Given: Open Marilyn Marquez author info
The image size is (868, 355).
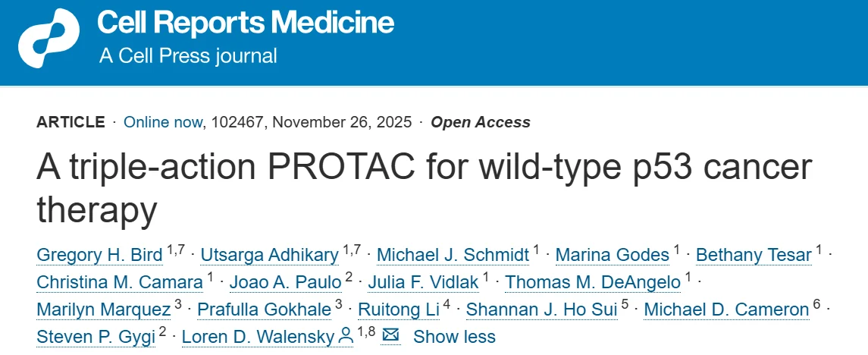Looking at the screenshot, I should pos(102,309).
